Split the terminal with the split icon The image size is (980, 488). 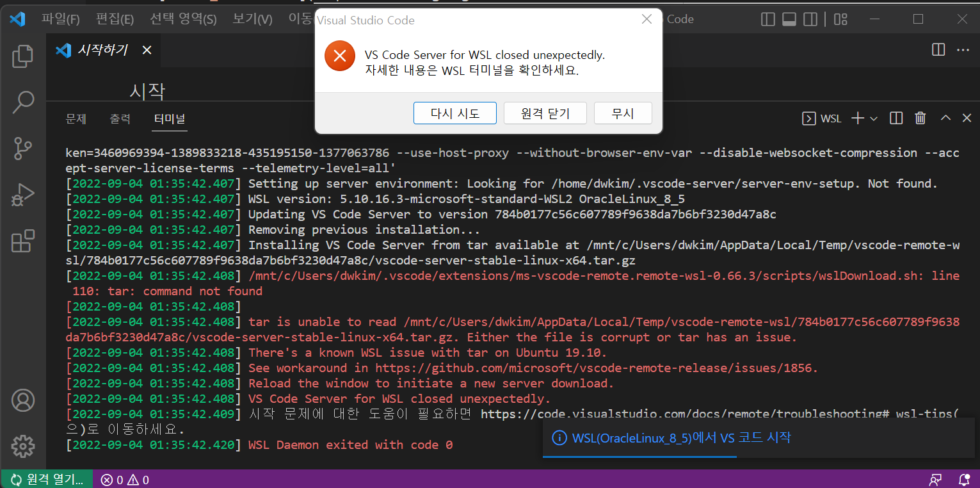pos(896,118)
